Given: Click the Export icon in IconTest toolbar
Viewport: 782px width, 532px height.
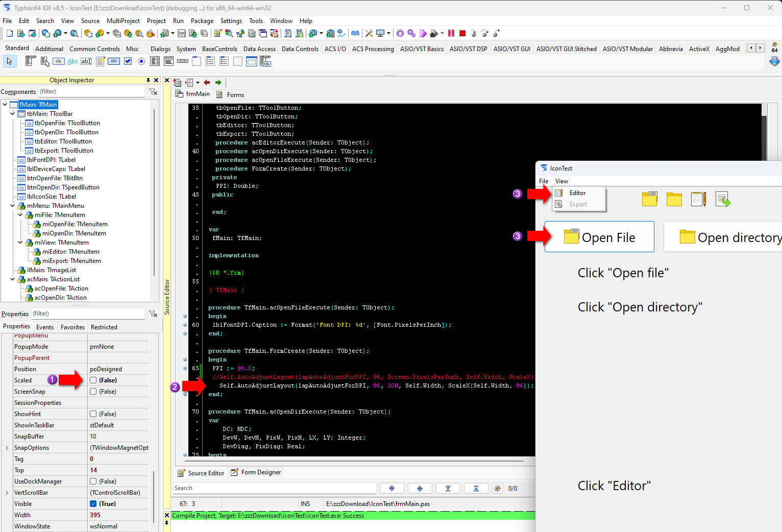Looking at the screenshot, I should pos(723,199).
